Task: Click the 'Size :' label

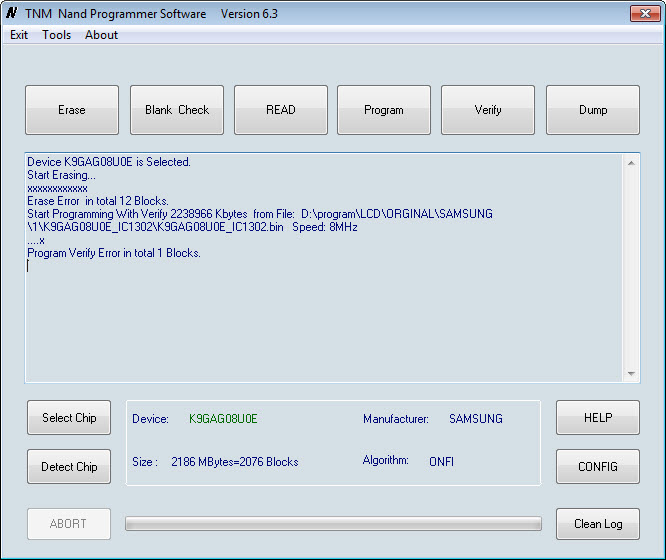Action: pyautogui.click(x=145, y=462)
